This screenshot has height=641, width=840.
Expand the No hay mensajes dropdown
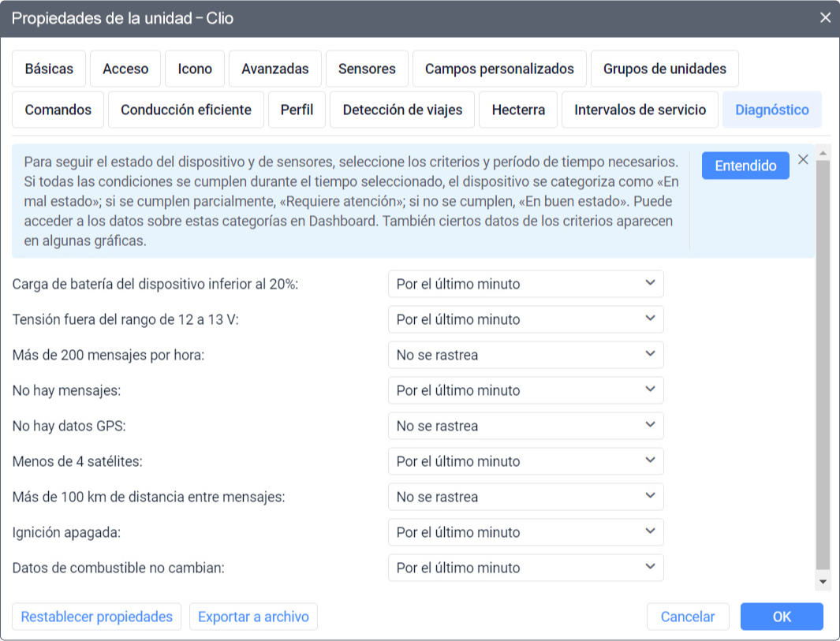coord(525,390)
